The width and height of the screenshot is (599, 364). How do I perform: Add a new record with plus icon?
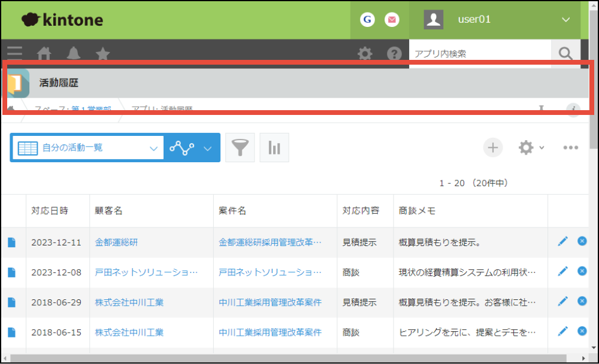(x=493, y=148)
